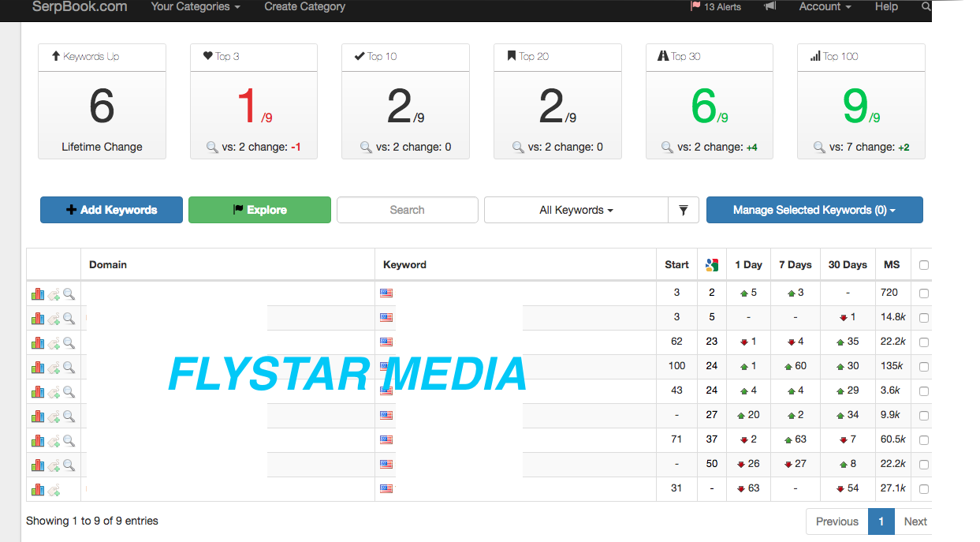
Task: Check the checkbox in the 60.5k MS row
Action: click(924, 440)
